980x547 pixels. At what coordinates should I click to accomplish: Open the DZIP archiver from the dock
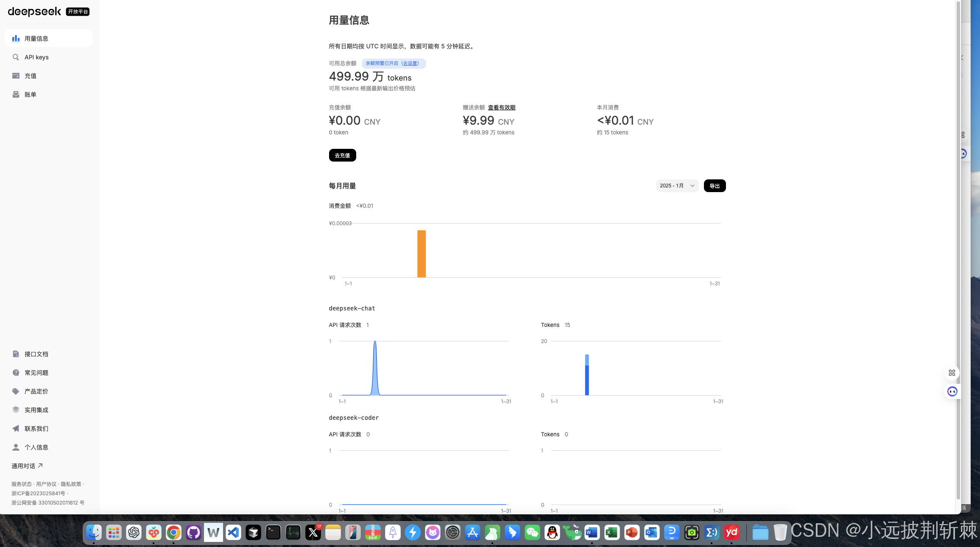point(373,533)
